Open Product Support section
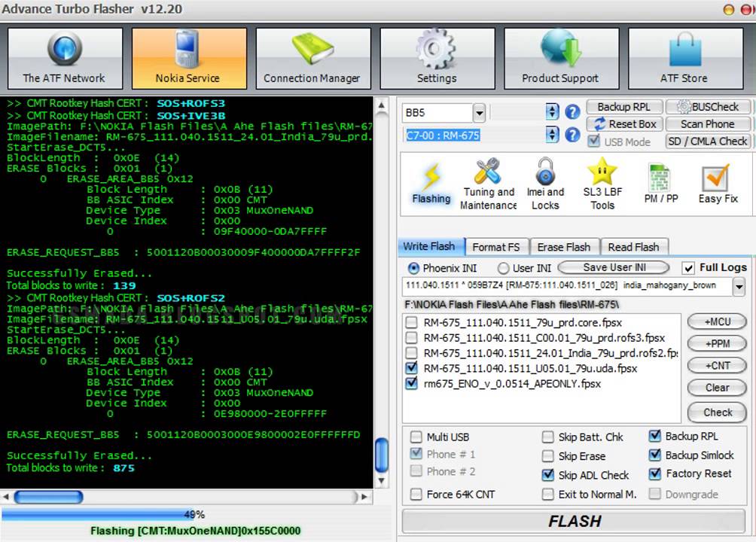The image size is (756, 542). (561, 59)
